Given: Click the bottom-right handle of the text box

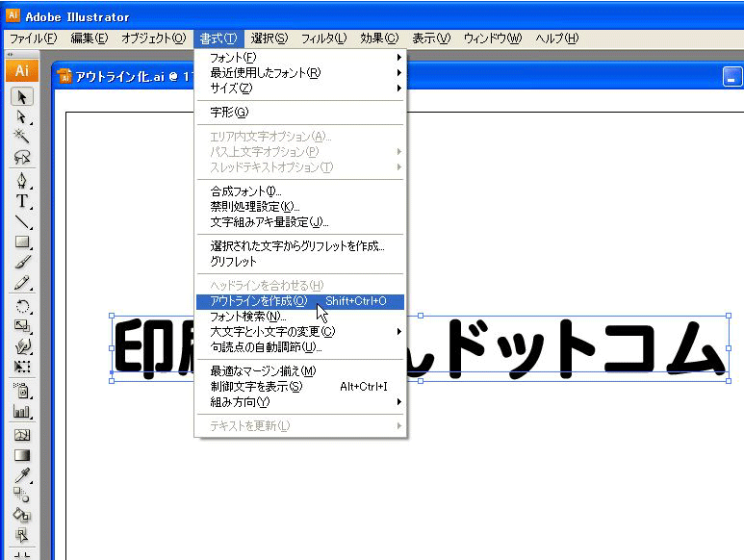Looking at the screenshot, I should 729,380.
